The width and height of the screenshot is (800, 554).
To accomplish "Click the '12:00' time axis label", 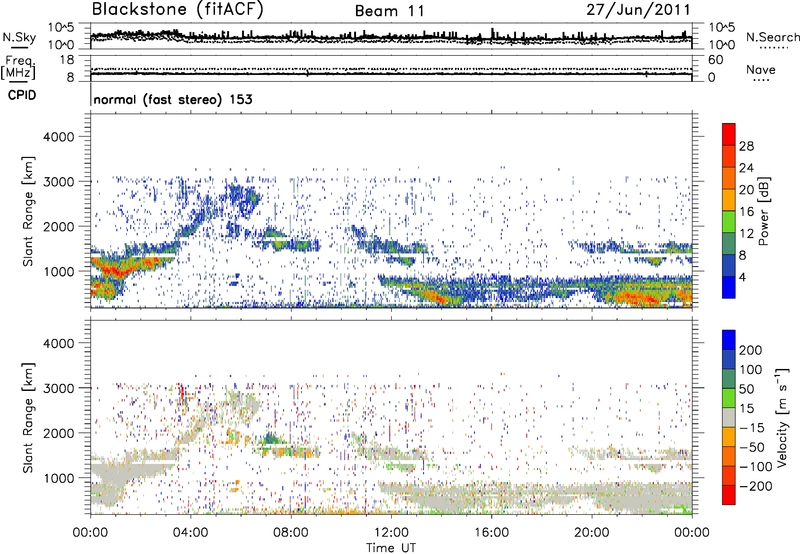I will 391,533.
